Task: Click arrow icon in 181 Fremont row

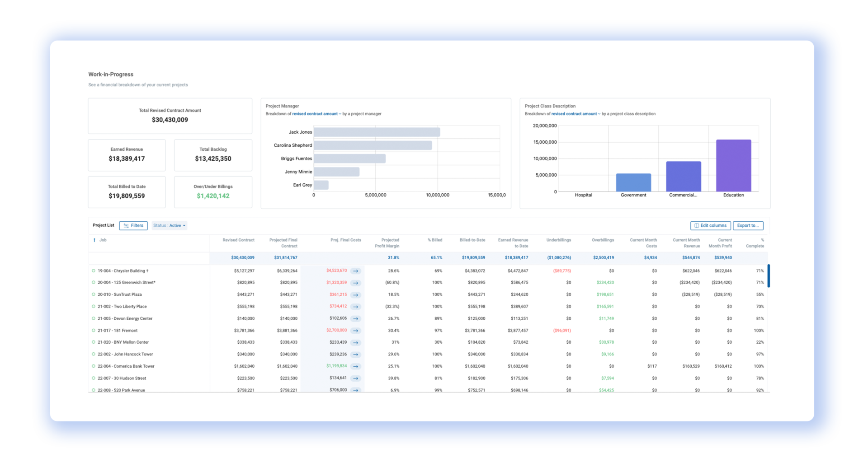Action: (x=356, y=331)
